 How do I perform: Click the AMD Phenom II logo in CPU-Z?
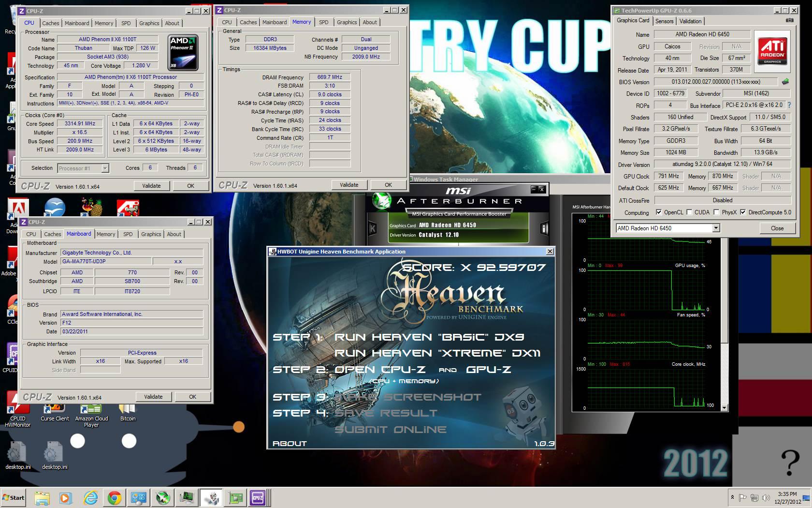click(183, 52)
